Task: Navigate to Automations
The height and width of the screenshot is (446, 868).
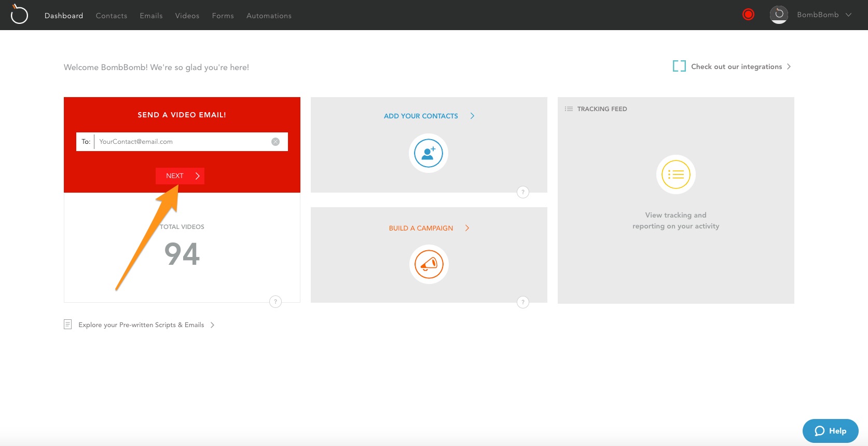Action: point(269,16)
